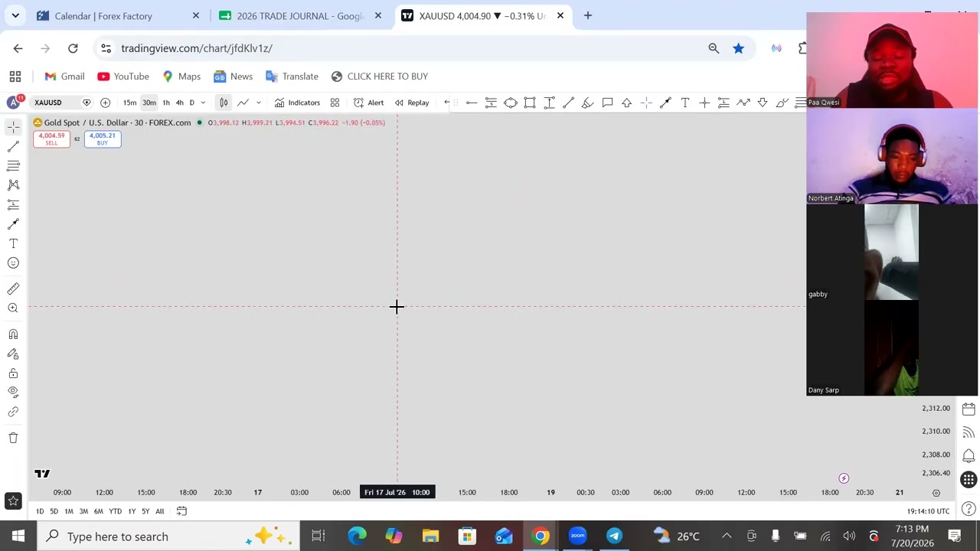This screenshot has width=980, height=551.
Task: Set chart range to All
Action: pyautogui.click(x=160, y=511)
